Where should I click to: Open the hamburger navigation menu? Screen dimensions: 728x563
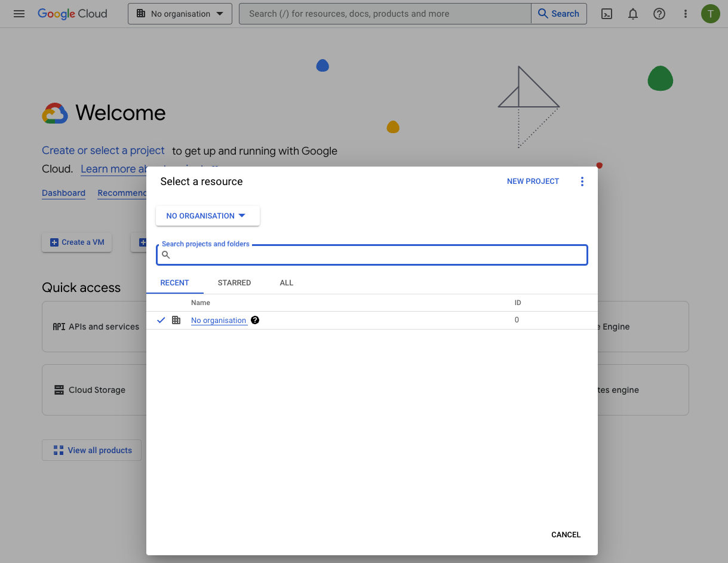(19, 14)
